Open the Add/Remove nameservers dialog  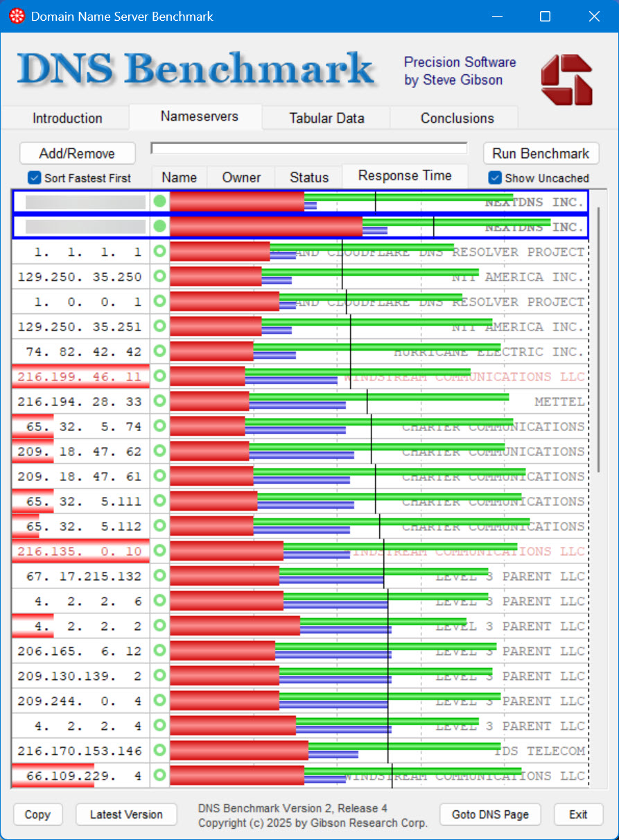point(77,153)
